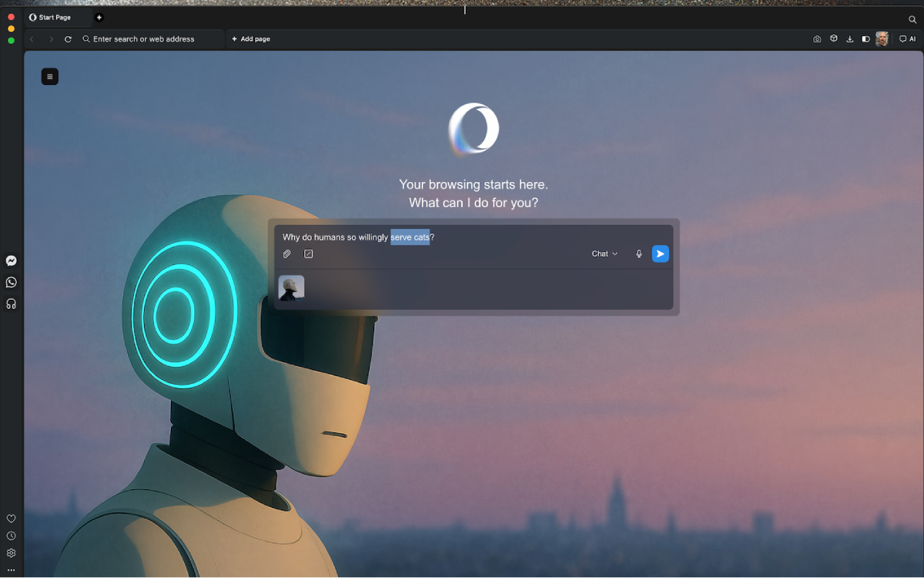The height and width of the screenshot is (578, 924).
Task: Open Messenger from the sidebar
Action: (x=11, y=260)
